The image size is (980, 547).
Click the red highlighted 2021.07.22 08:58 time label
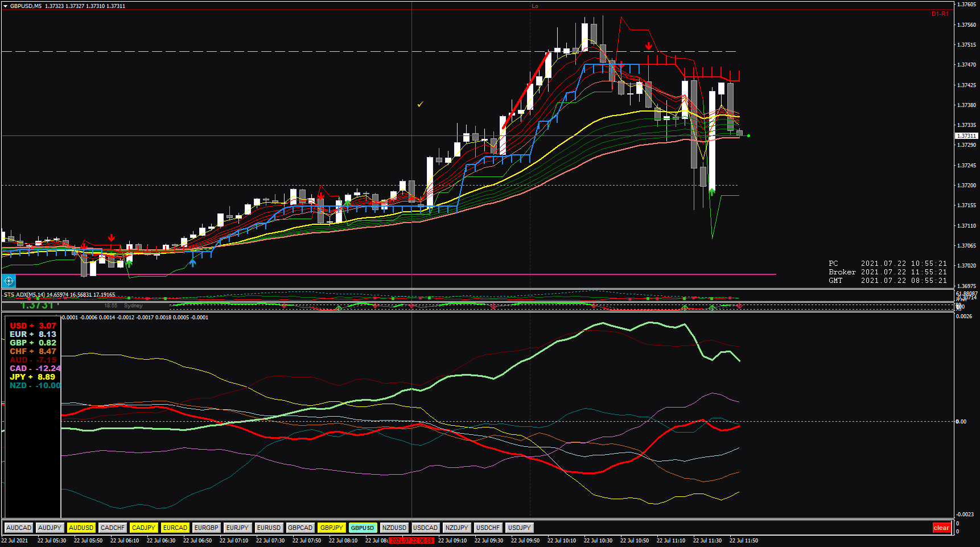(411, 541)
